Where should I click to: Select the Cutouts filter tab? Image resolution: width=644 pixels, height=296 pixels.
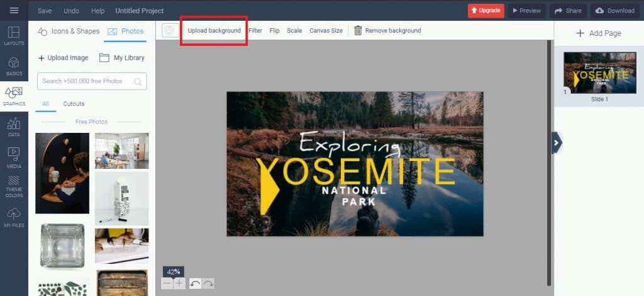74,104
